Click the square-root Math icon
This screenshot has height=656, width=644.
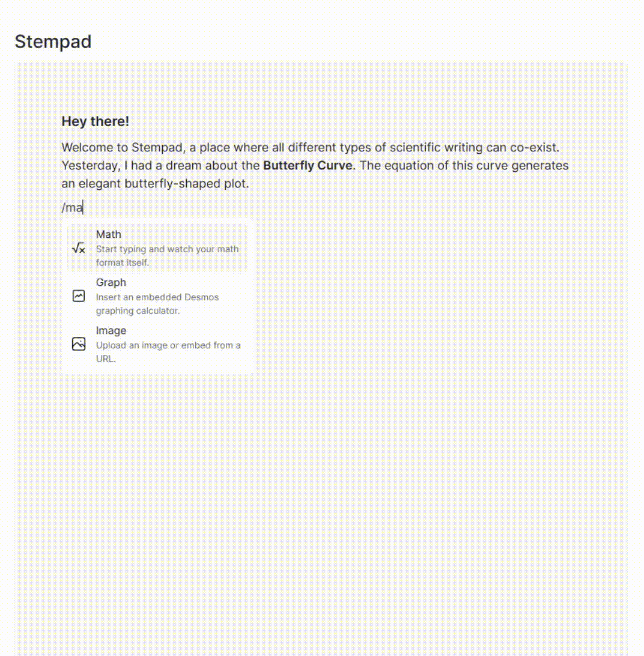click(x=79, y=248)
